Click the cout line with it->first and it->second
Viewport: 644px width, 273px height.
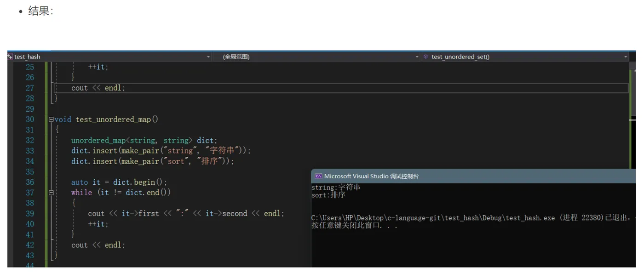pyautogui.click(x=186, y=214)
